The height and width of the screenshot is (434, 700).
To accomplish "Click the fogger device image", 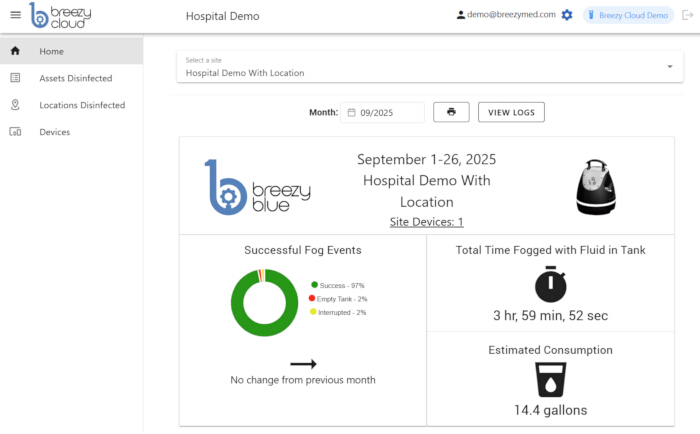I will tap(596, 187).
